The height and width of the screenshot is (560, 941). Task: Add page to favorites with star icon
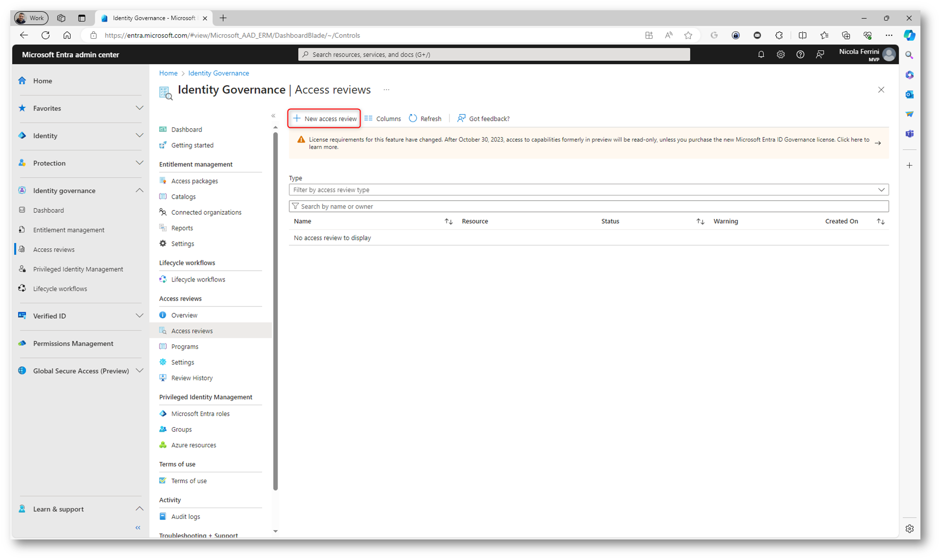(688, 35)
